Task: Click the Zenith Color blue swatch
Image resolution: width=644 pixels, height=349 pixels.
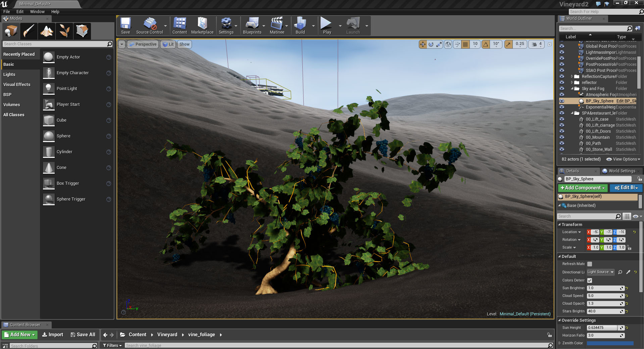Action: point(610,343)
